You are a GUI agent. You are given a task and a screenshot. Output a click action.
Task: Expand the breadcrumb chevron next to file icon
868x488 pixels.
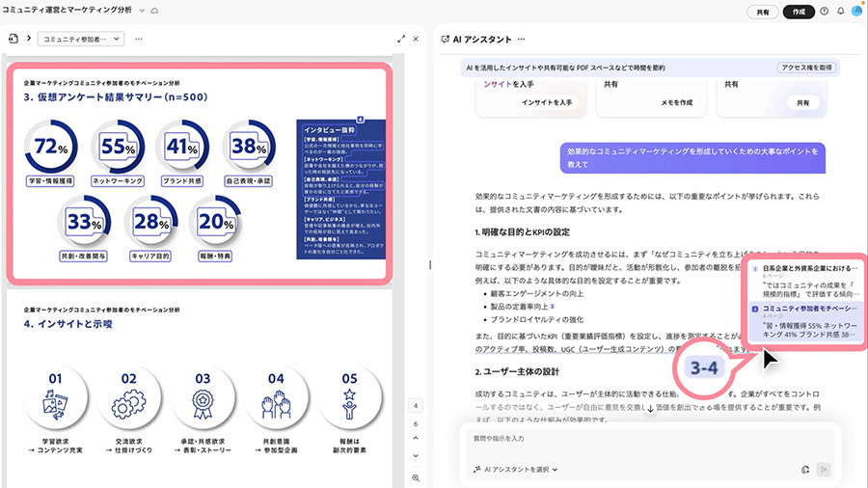click(x=29, y=39)
